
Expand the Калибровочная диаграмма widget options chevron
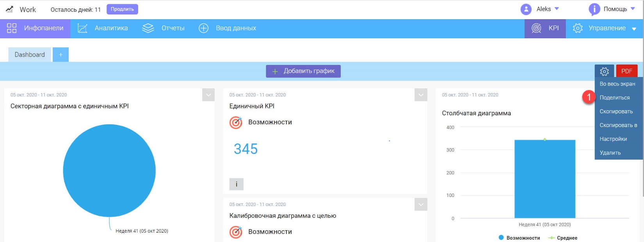[x=421, y=204]
